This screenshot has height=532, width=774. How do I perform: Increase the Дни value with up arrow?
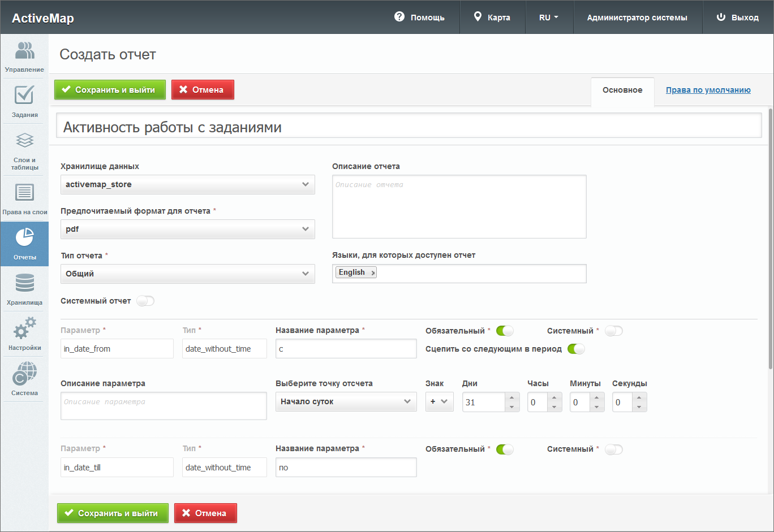pyautogui.click(x=511, y=397)
